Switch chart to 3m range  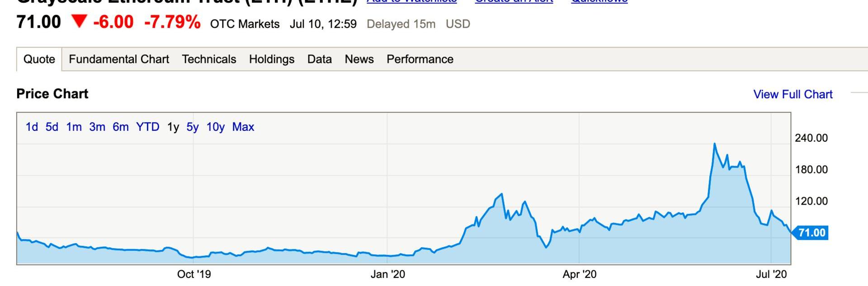tap(97, 127)
